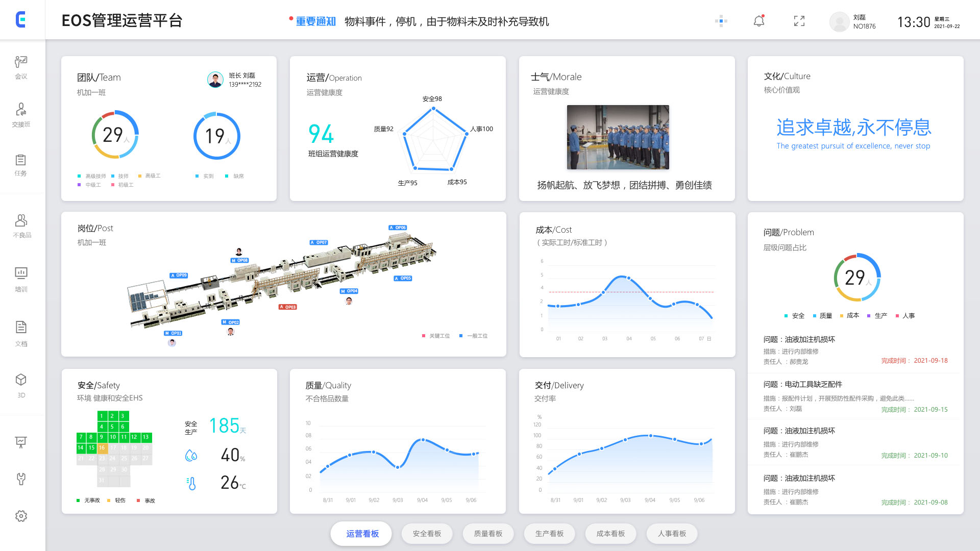
Task: Switch to 质量看板 tab
Action: [488, 534]
